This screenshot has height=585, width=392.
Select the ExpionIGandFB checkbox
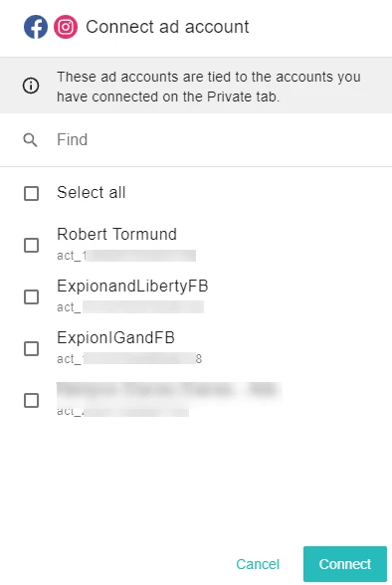pos(31,348)
